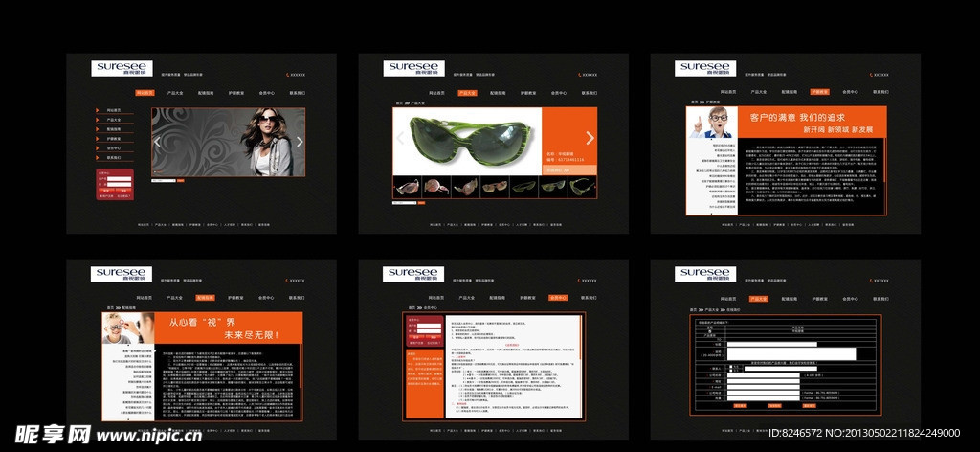Viewport: 980px width, 452px height.
Task: Click username field in homepage red login box
Action: click(x=120, y=178)
